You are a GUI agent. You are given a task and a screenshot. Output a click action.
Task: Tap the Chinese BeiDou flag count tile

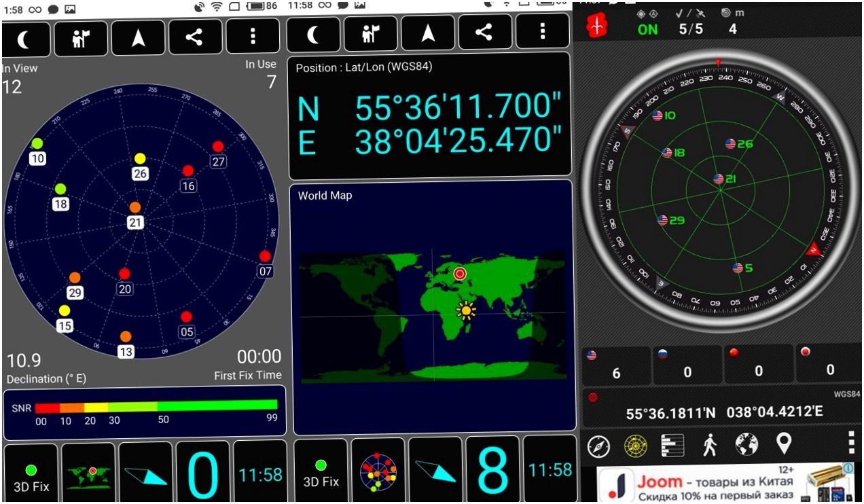pos(758,365)
